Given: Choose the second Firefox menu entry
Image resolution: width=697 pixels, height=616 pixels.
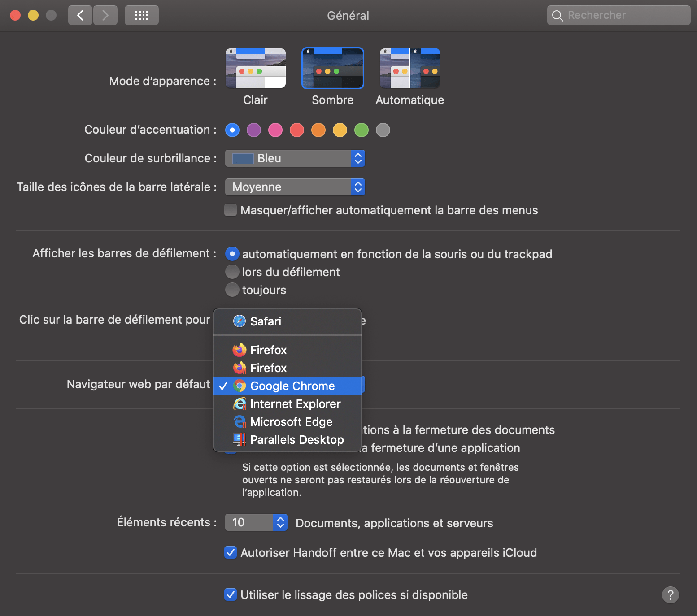Looking at the screenshot, I should click(x=288, y=368).
